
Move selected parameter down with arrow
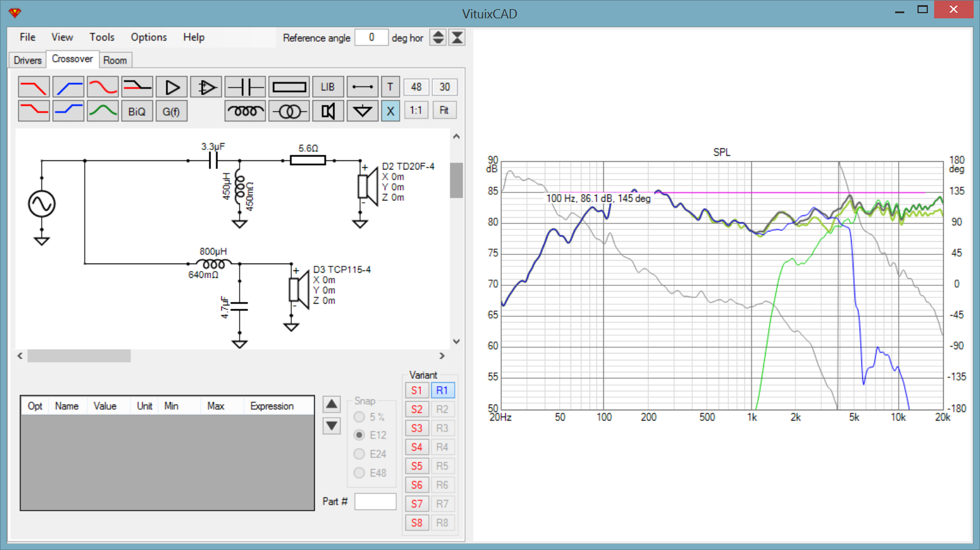coord(332,426)
